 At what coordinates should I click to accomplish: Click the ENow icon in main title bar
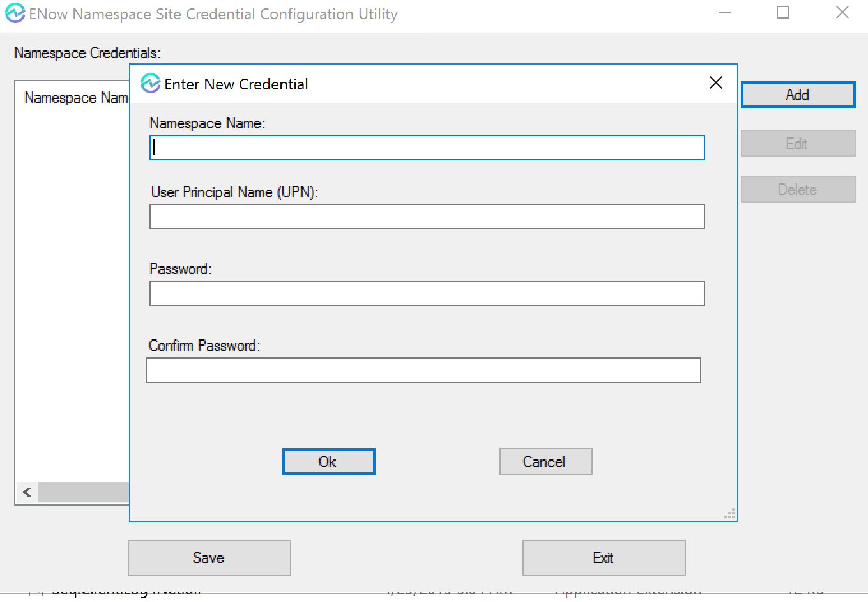click(15, 13)
